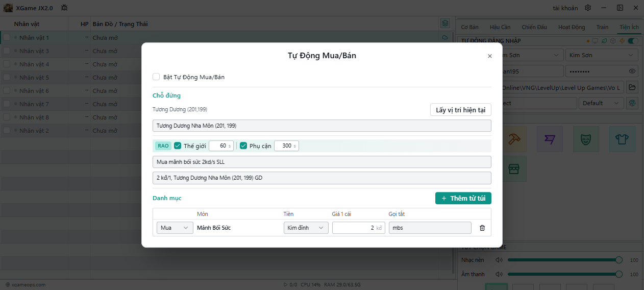Adjust the Âm thanh volume slider
644x290 pixels.
[x=564, y=274]
